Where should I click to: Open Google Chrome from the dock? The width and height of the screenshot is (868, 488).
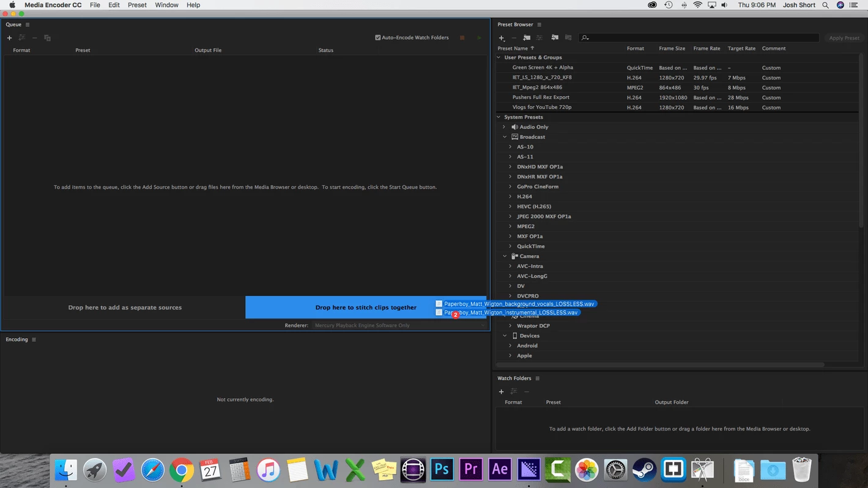182,470
